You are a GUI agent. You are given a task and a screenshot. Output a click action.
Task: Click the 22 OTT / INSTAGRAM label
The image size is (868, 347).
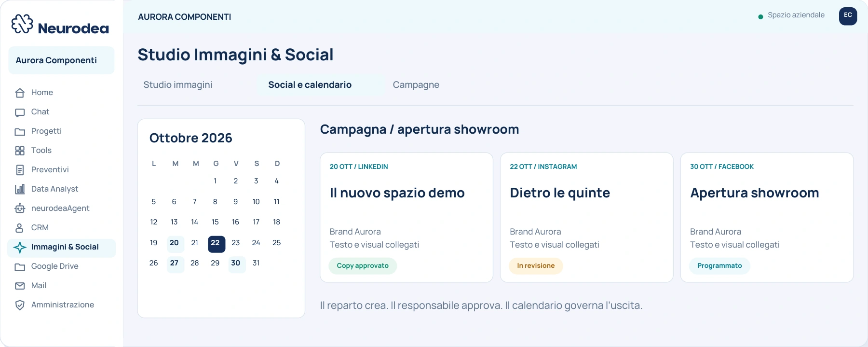pyautogui.click(x=543, y=167)
